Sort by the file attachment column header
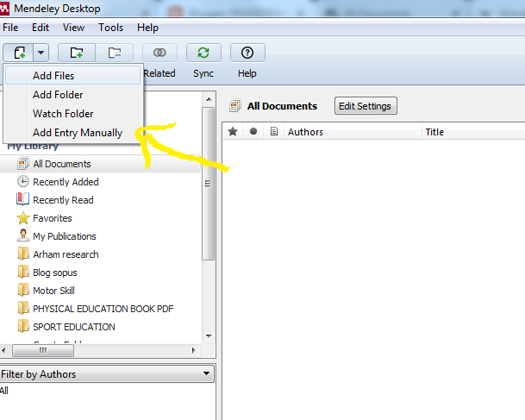This screenshot has width=525, height=420. point(274,132)
